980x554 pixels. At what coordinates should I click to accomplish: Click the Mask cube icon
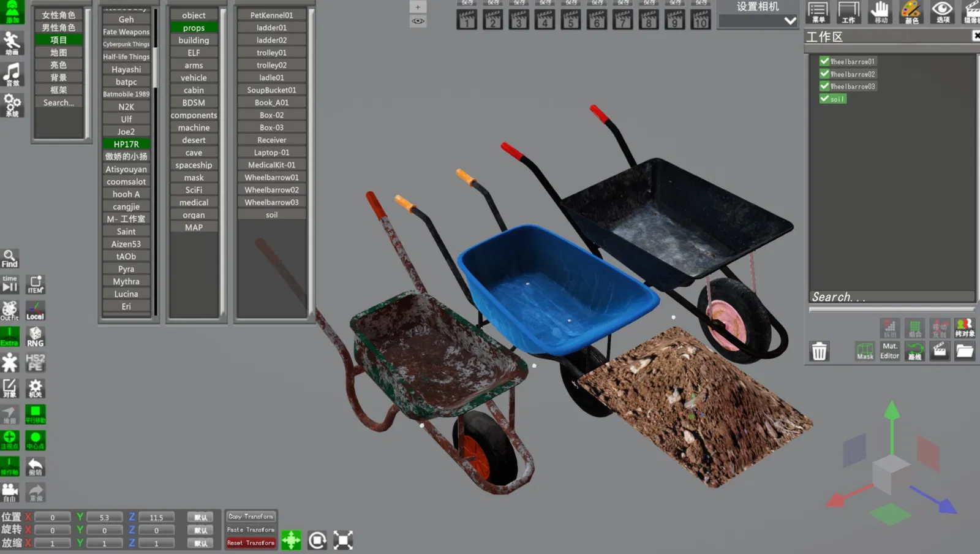click(865, 351)
